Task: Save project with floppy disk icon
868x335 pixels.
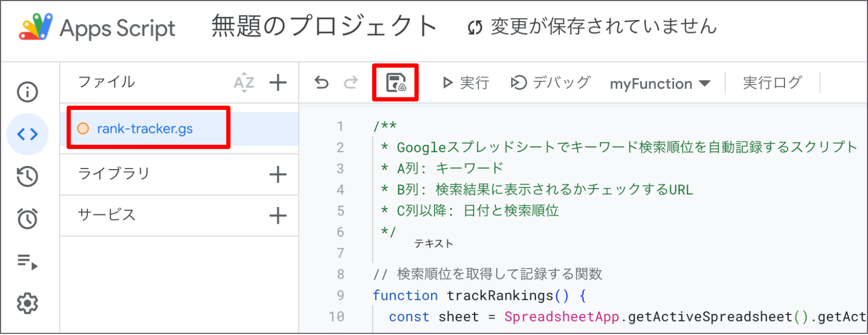Action: [x=396, y=82]
